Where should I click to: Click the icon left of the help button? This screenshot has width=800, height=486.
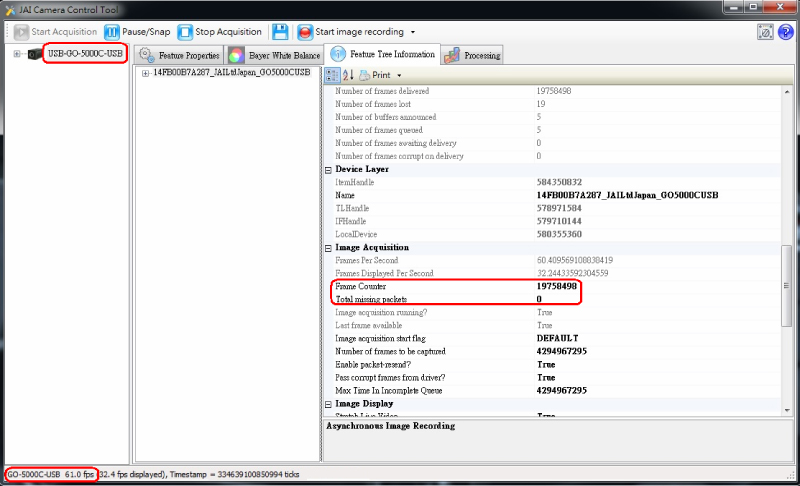coord(765,31)
